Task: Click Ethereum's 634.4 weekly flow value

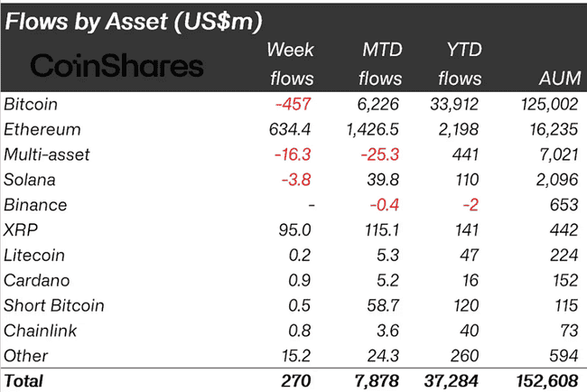Action: pyautogui.click(x=290, y=129)
